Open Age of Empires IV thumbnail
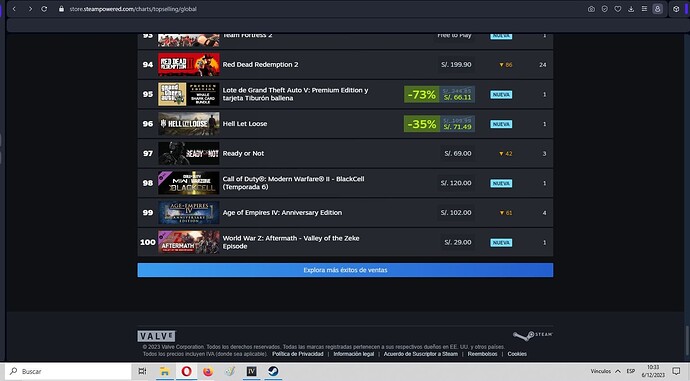Viewport: 690px width, 381px height. click(188, 212)
